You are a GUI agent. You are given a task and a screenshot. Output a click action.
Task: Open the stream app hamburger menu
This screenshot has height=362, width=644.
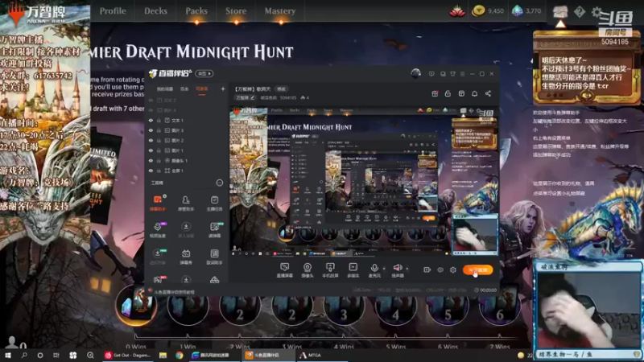(462, 74)
